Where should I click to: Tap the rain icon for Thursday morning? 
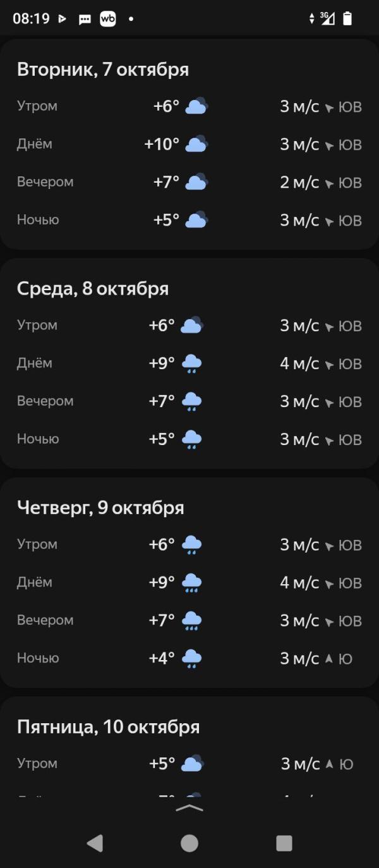pos(191,544)
